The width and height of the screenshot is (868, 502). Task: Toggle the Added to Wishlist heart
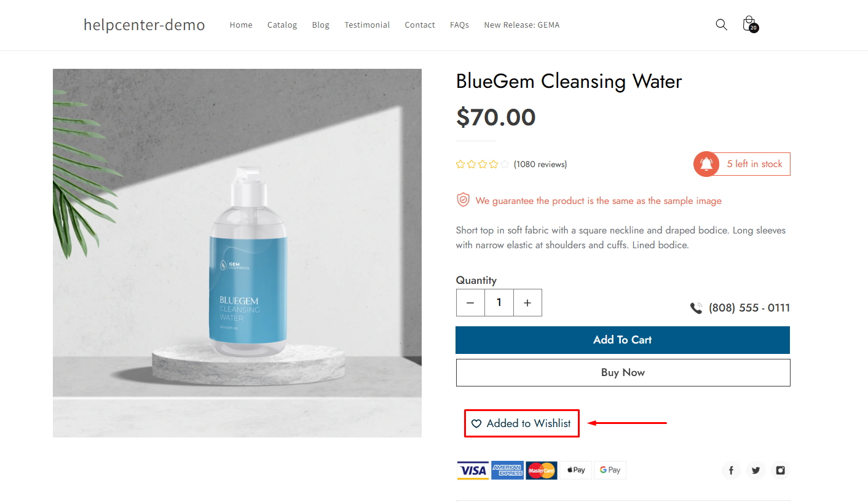click(x=476, y=423)
